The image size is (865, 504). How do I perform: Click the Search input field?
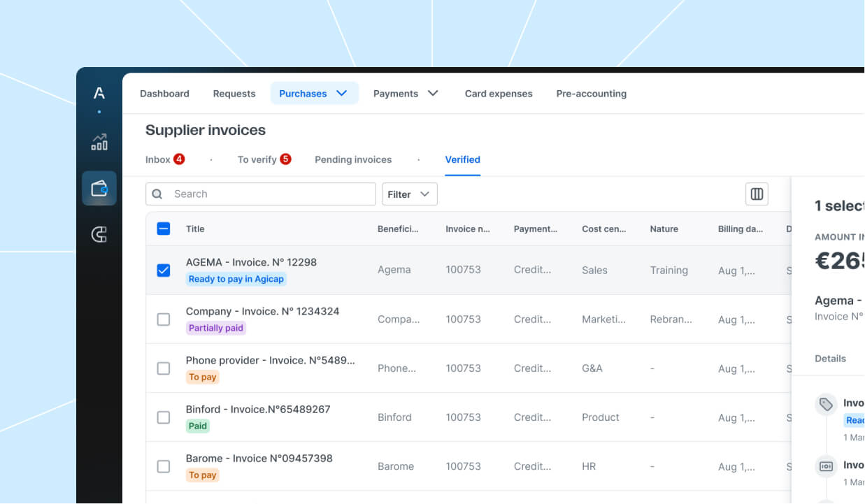(261, 194)
